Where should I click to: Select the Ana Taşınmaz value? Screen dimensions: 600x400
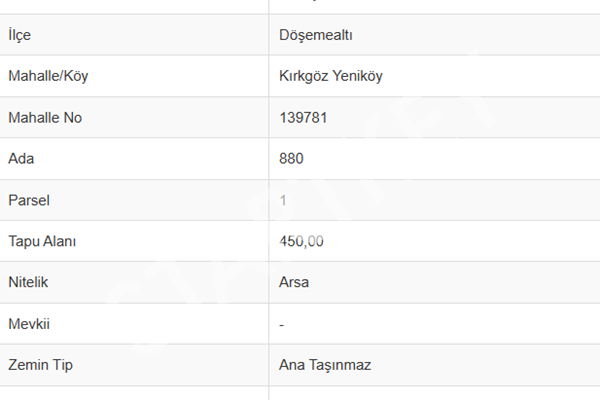point(325,364)
